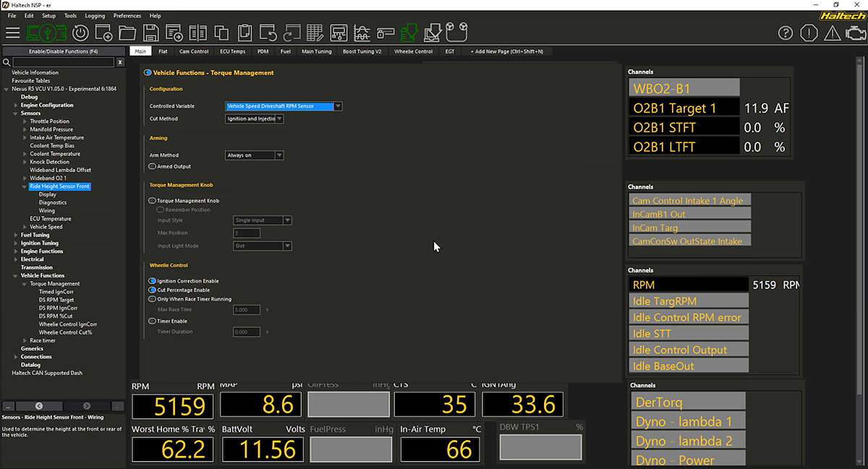Image resolution: width=868 pixels, height=469 pixels.
Task: Expand the Fuel Tuning tree node
Action: [x=17, y=235]
